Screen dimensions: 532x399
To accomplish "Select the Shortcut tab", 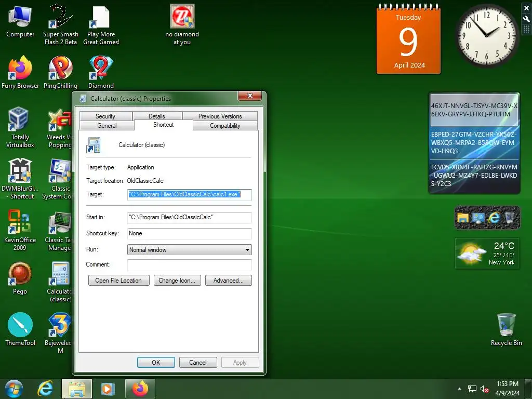I will pos(164,125).
